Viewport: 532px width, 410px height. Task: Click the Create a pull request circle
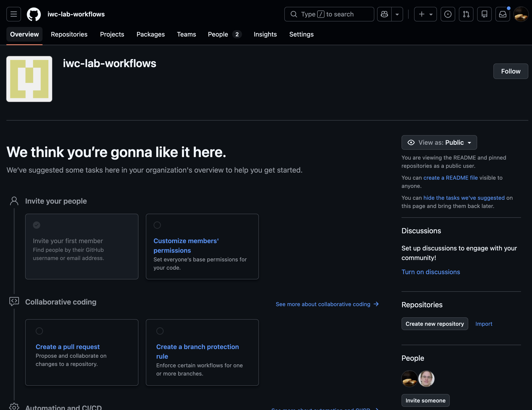pos(39,331)
